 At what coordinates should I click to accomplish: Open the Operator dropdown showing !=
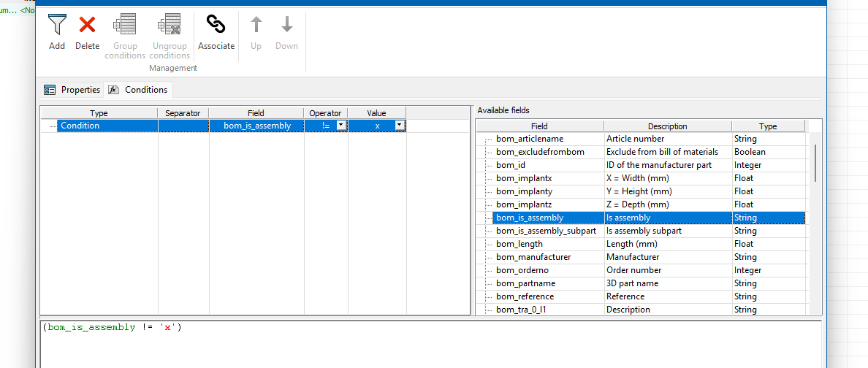tap(340, 126)
